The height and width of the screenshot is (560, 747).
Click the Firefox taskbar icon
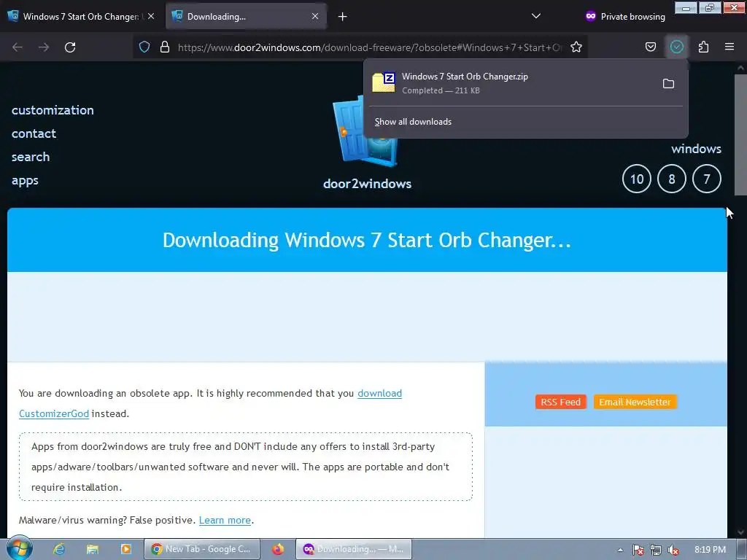[x=278, y=549]
